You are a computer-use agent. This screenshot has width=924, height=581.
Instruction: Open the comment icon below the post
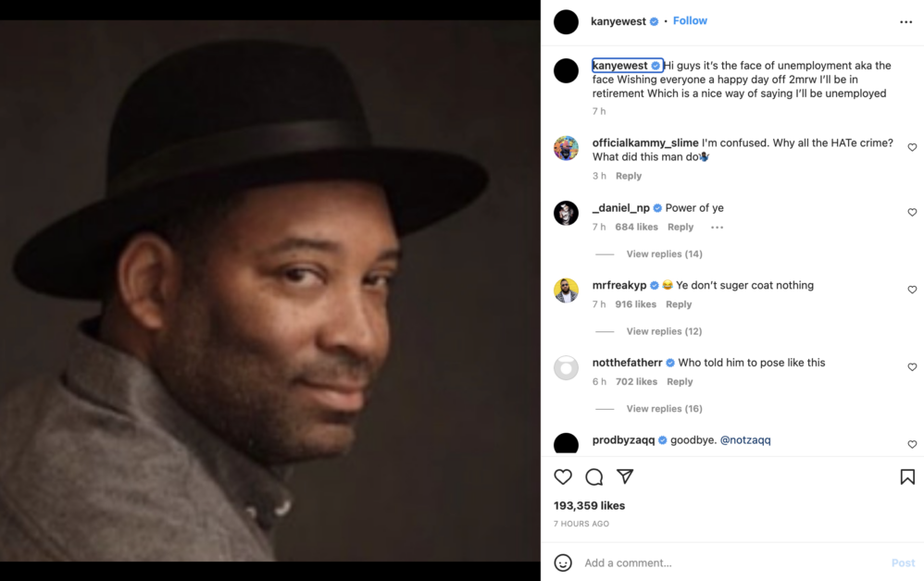(593, 476)
